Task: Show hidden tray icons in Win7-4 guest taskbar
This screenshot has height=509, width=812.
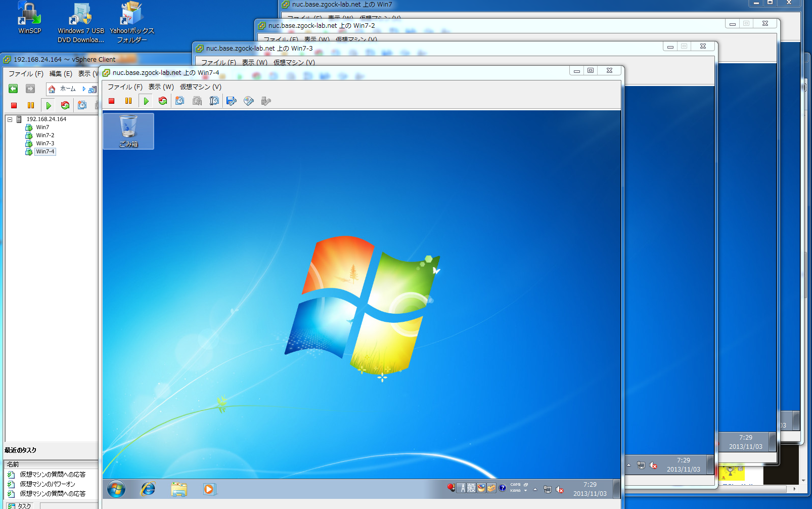Action: pos(535,489)
